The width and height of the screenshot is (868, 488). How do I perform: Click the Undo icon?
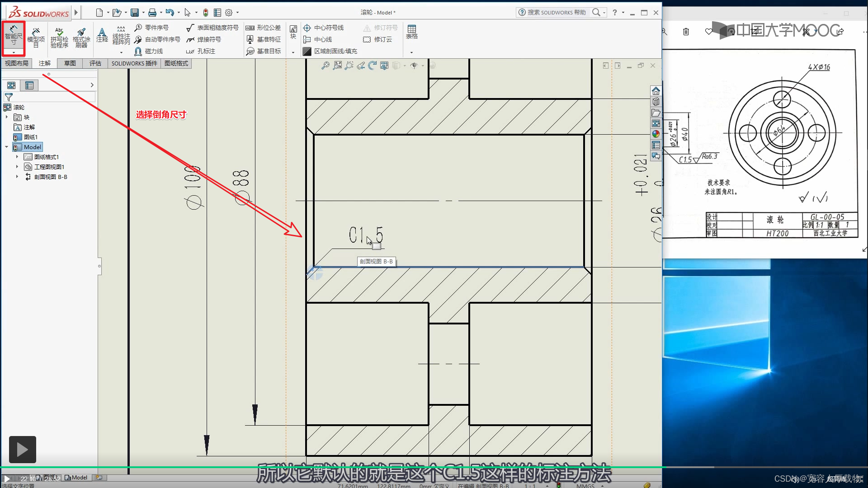(170, 13)
